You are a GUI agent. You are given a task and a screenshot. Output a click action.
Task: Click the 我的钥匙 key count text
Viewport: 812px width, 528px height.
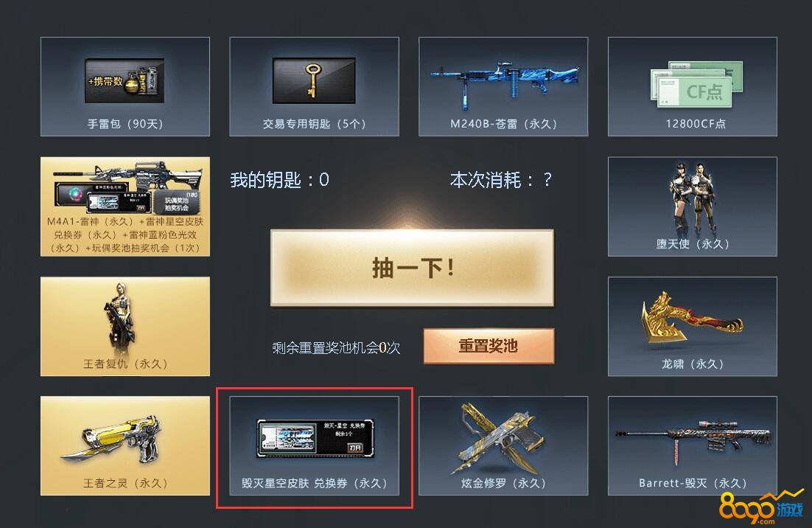[x=280, y=180]
